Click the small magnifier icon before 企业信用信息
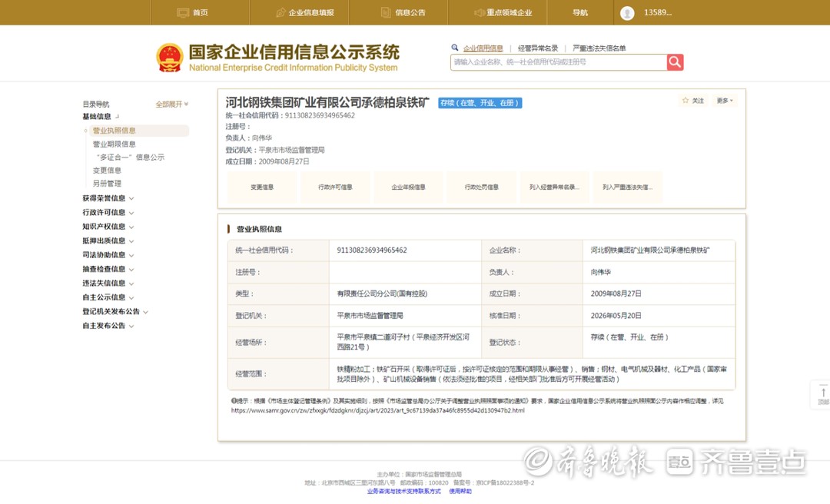This screenshot has height=504, width=830. pyautogui.click(x=455, y=48)
